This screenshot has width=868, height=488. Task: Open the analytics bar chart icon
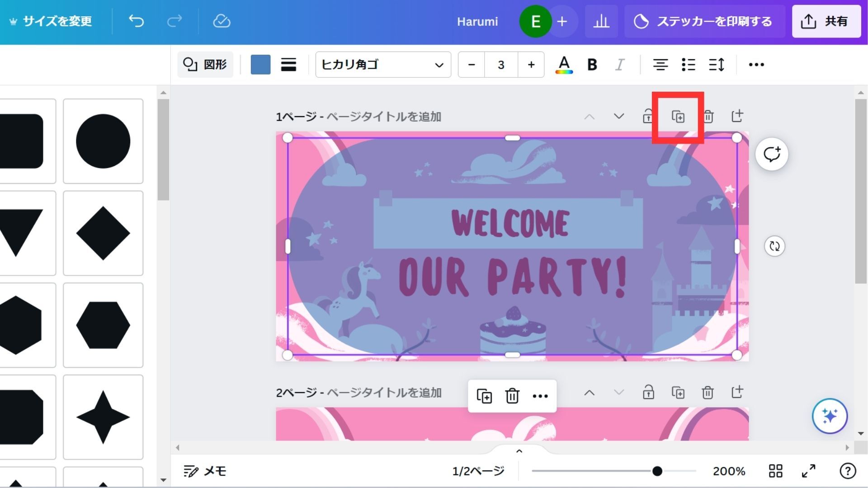(601, 21)
